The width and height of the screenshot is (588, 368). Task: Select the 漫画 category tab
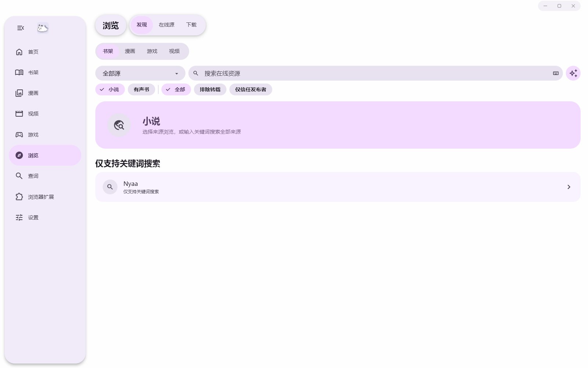click(130, 51)
